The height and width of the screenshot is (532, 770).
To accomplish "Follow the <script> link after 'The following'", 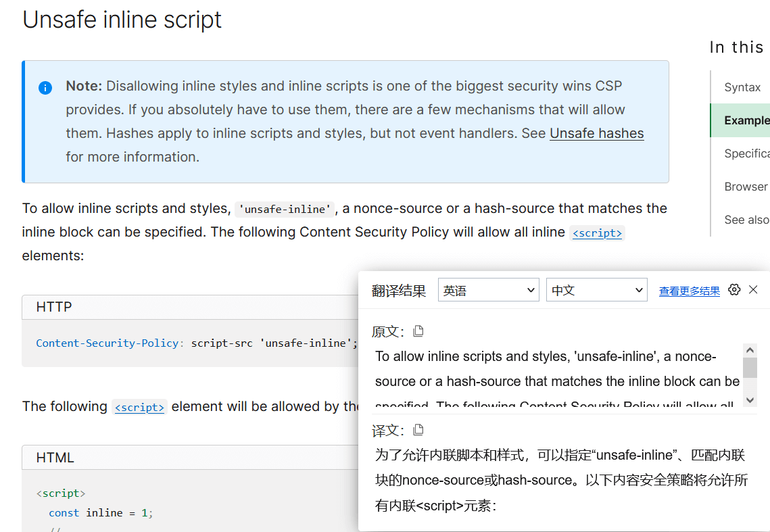I will (x=139, y=407).
